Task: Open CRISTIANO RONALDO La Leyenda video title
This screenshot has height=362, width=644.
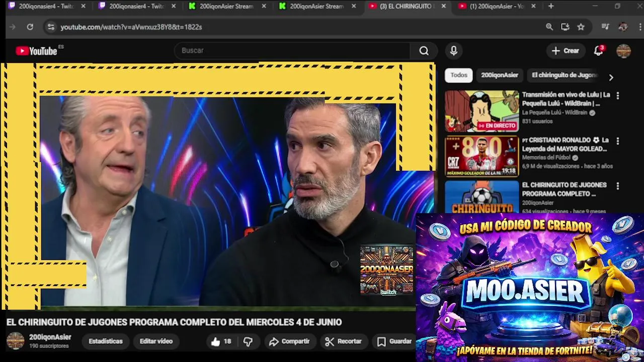Action: click(565, 144)
